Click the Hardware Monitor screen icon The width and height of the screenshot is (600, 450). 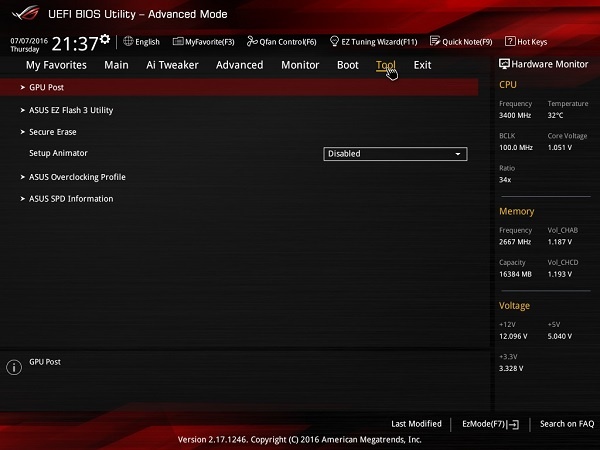coord(504,64)
